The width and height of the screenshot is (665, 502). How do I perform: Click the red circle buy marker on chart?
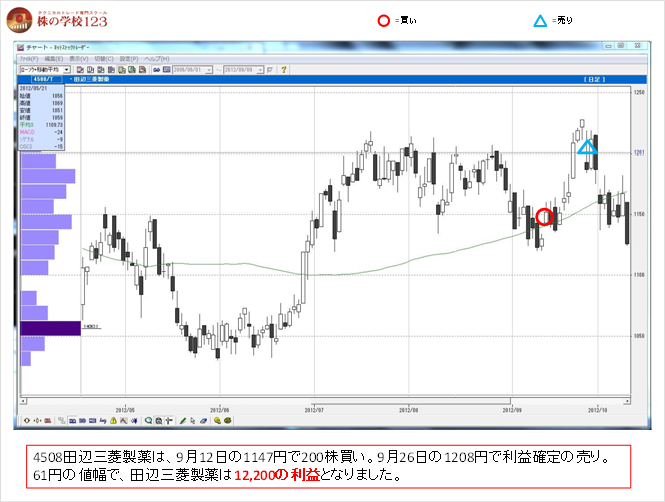click(544, 216)
